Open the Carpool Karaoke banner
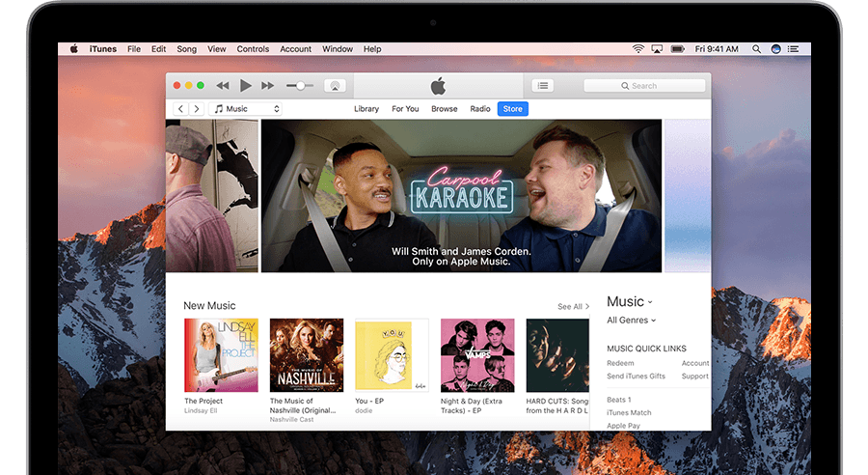The width and height of the screenshot is (868, 475). point(461,196)
